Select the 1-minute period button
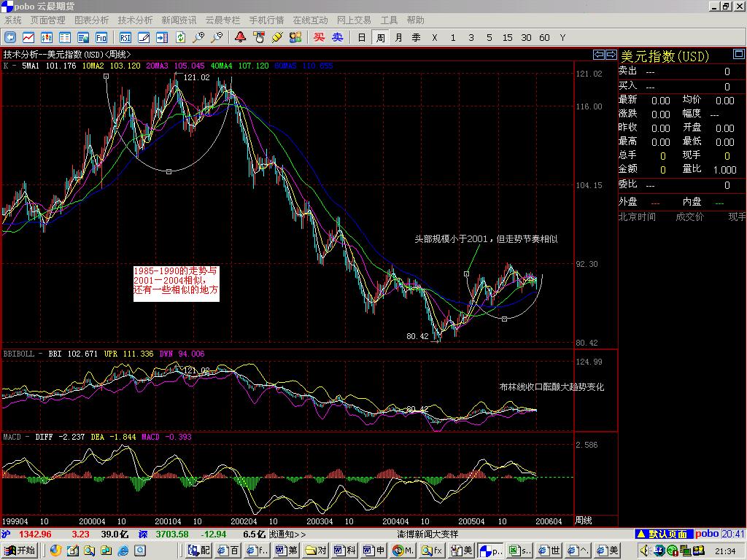This screenshot has height=560, width=747. click(x=453, y=37)
